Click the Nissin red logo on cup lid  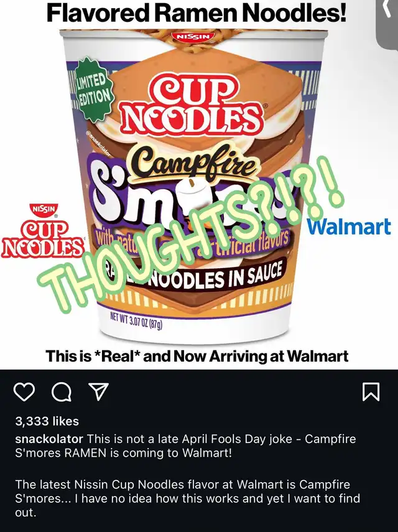pyautogui.click(x=193, y=36)
